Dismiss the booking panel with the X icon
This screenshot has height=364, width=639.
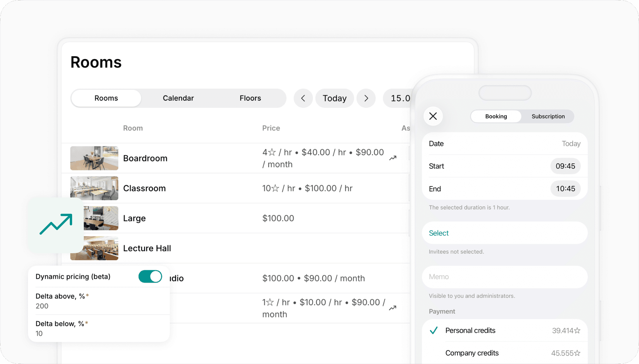tap(433, 116)
